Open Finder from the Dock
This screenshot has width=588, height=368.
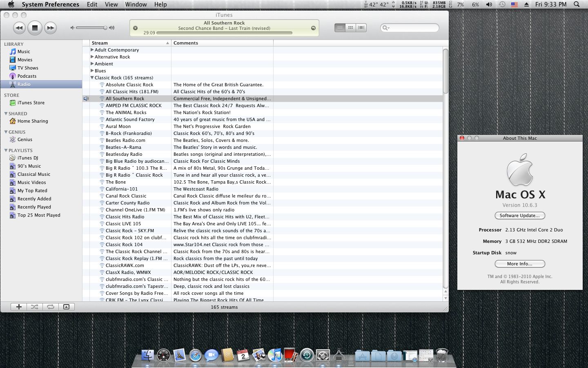[147, 355]
